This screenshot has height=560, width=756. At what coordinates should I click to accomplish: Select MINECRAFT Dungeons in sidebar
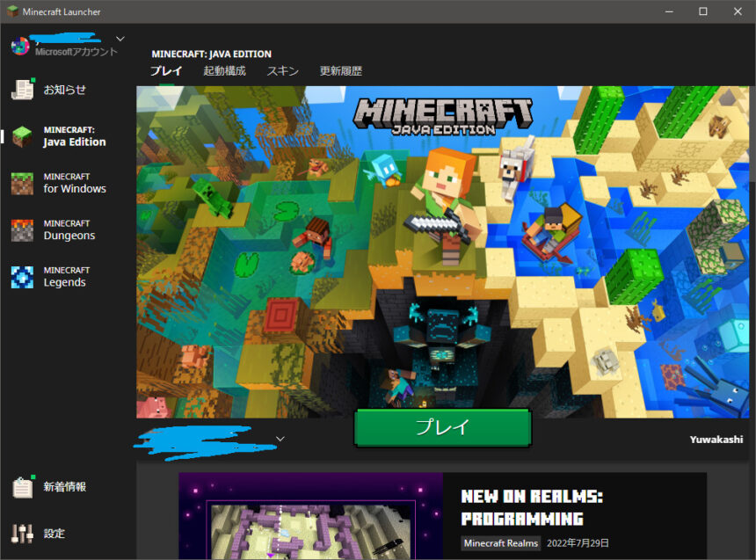pos(69,230)
